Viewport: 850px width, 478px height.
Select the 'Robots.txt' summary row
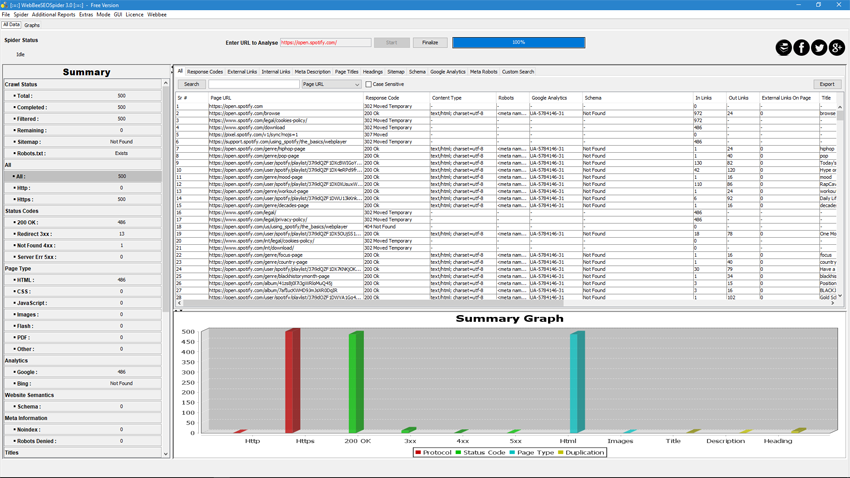point(82,153)
